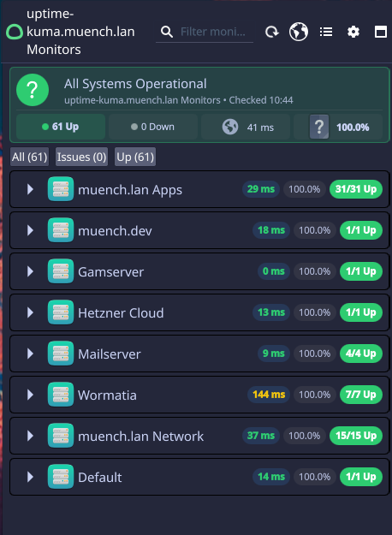This screenshot has height=535, width=392.
Task: Click the 4/4 Up status badge
Action: pyautogui.click(x=361, y=354)
